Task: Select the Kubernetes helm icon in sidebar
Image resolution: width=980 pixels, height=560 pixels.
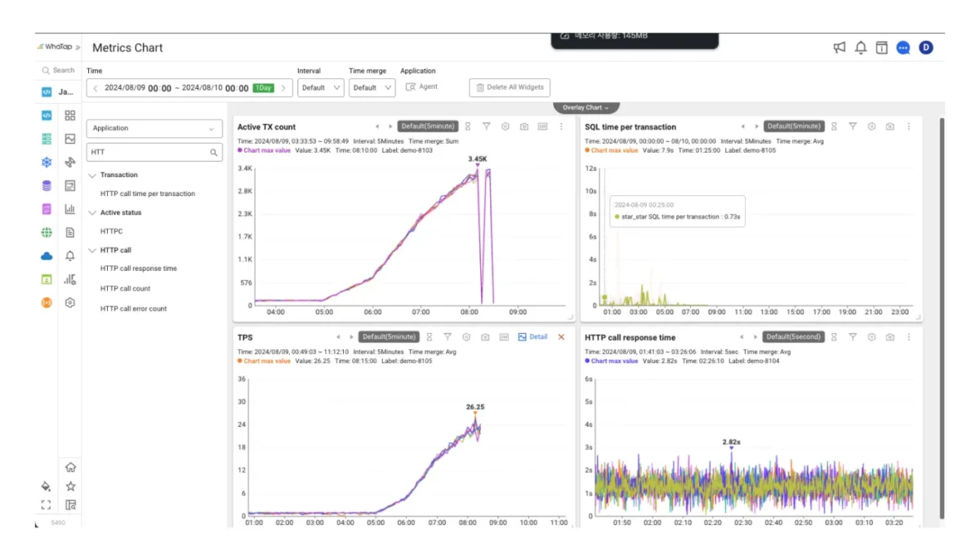Action: click(x=47, y=162)
